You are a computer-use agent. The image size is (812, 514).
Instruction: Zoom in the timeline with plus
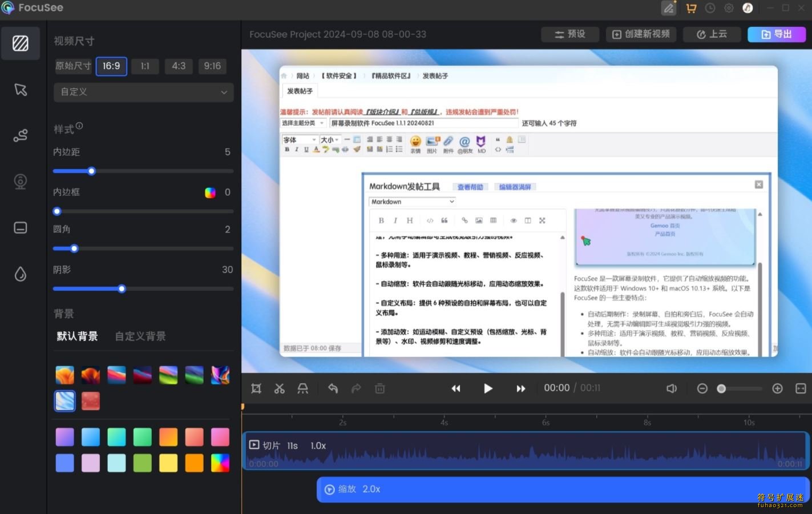[777, 388]
